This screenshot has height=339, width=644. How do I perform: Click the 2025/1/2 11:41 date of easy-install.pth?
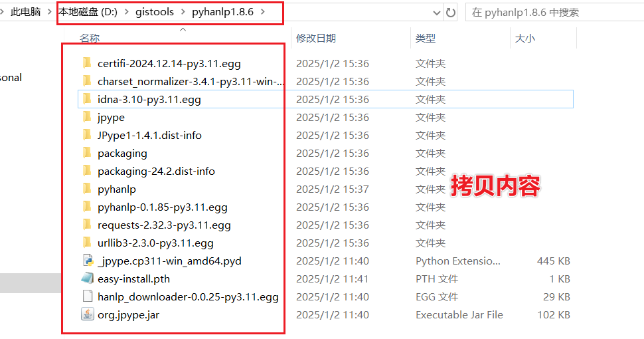point(333,279)
